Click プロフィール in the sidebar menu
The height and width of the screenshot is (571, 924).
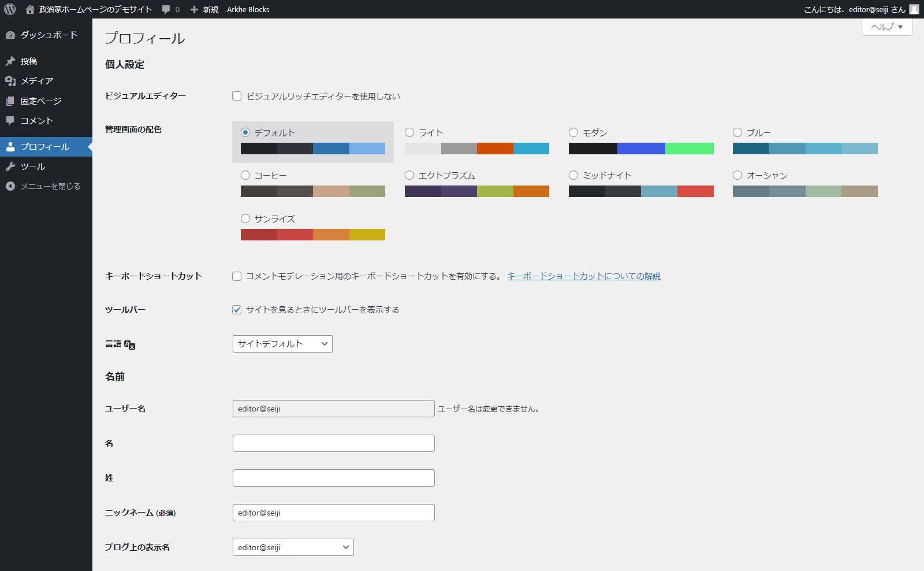pos(45,147)
